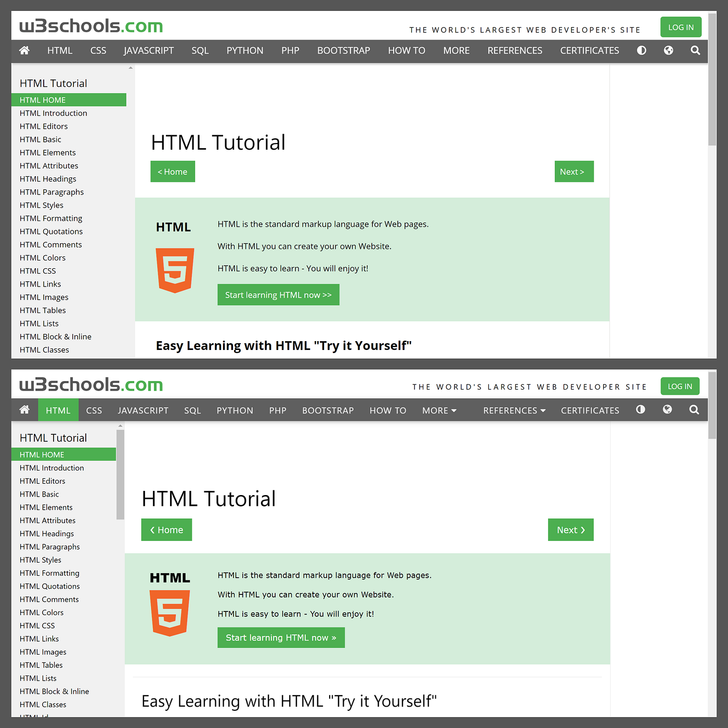
Task: Click Next button with chevron in bottom page
Action: (570, 530)
